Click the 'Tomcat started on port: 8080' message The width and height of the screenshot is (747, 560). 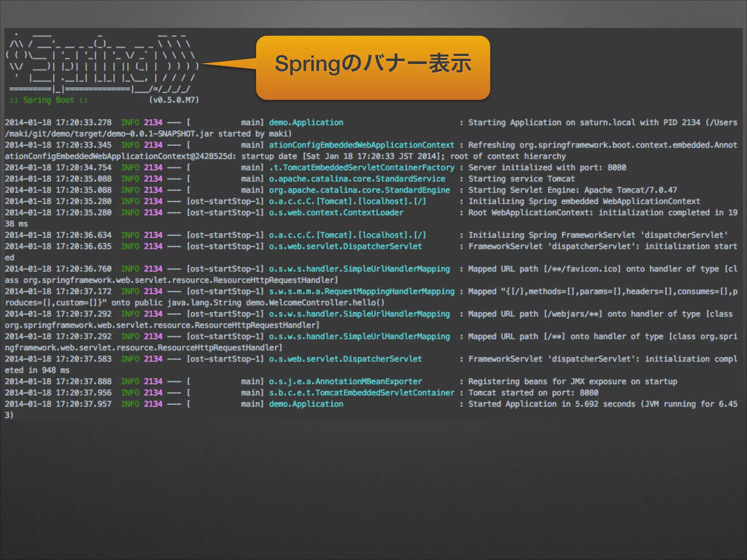533,393
